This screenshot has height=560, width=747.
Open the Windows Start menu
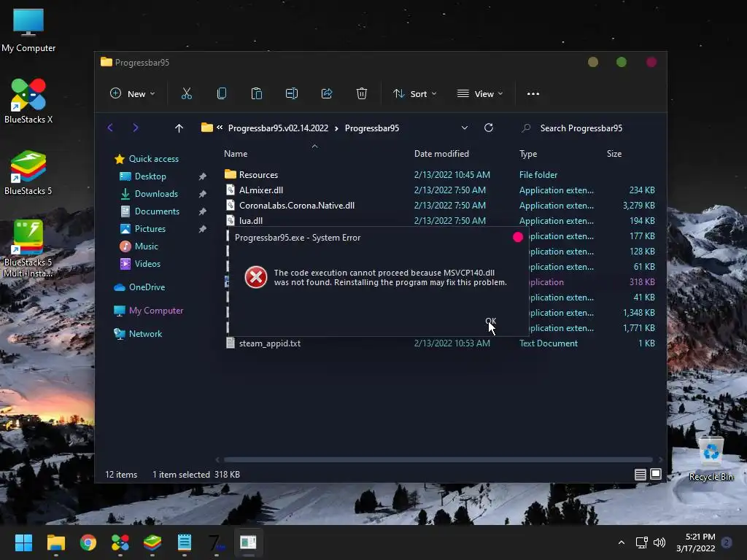(x=23, y=542)
